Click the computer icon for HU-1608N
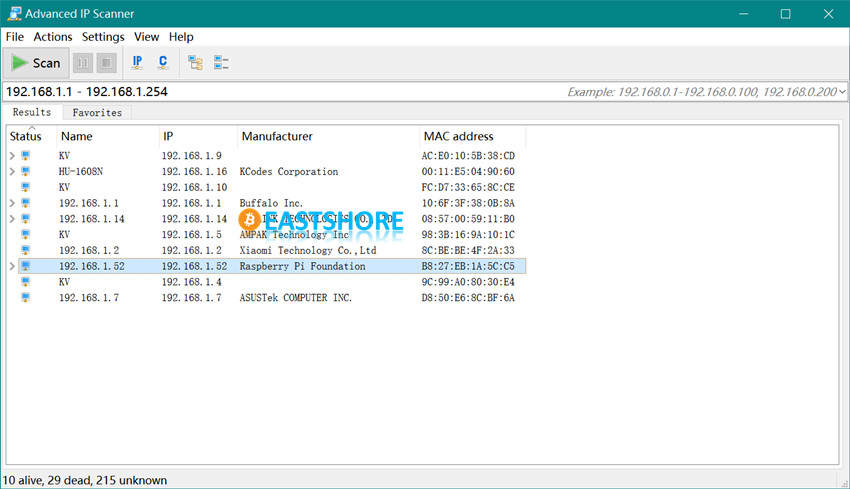 click(x=25, y=171)
